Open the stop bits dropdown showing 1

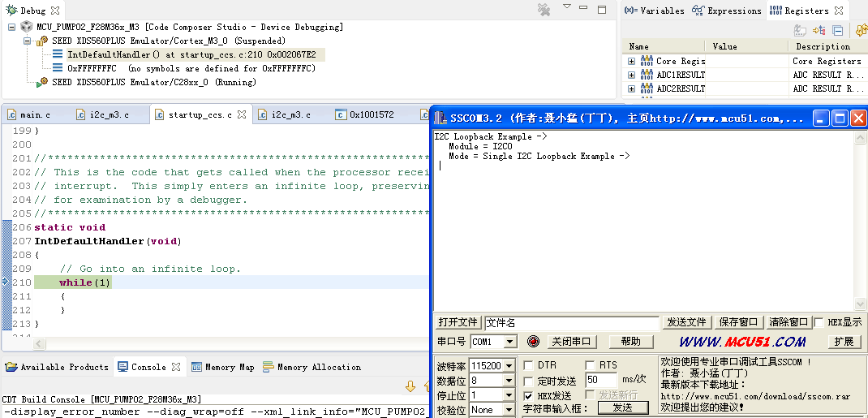point(509,395)
